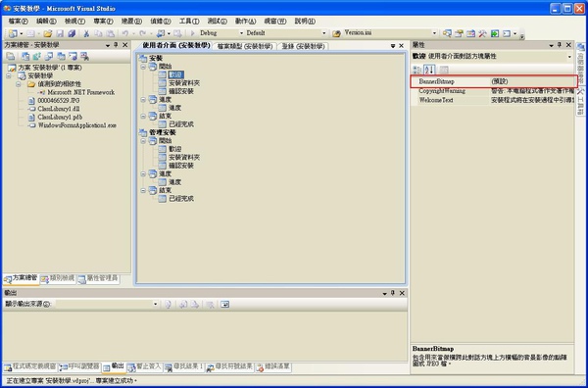Collapse the 開始 node under 安裝
This screenshot has height=388, width=588.
click(x=143, y=67)
